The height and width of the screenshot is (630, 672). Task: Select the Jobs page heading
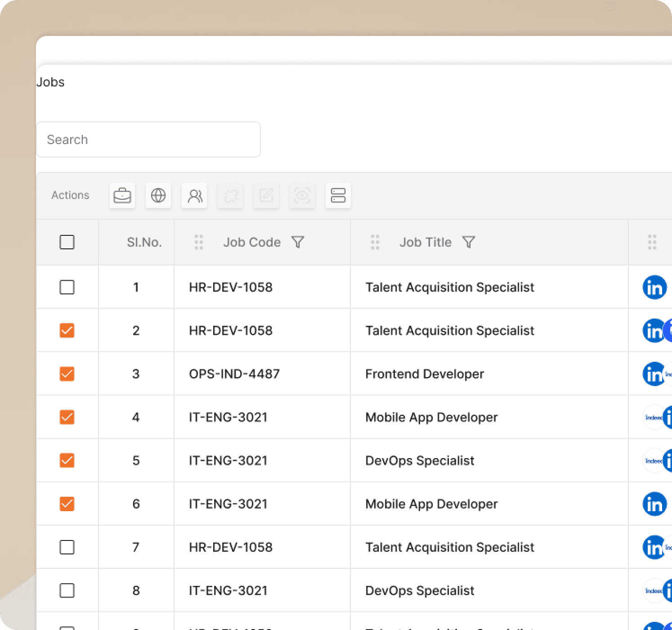click(50, 82)
